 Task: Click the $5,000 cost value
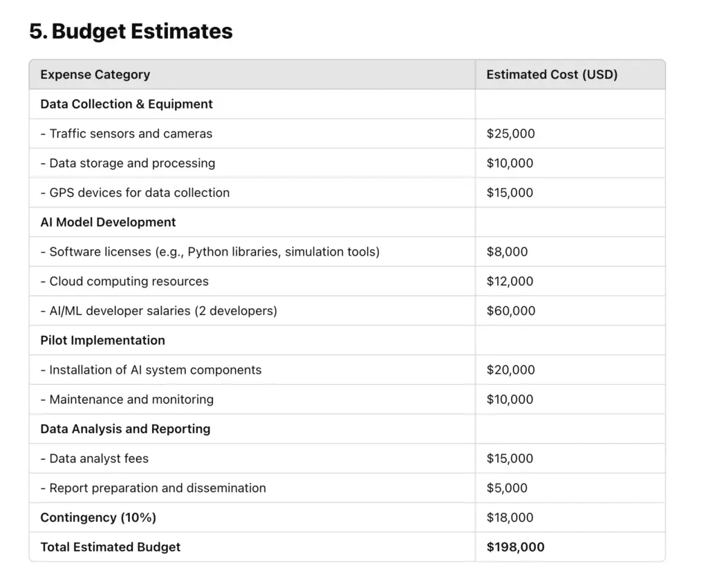point(507,489)
